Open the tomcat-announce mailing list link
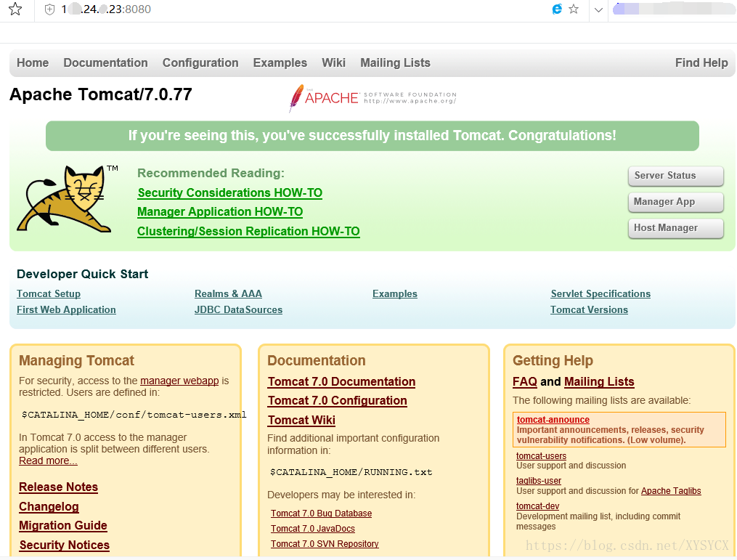Screen dimensions: 737x560 coord(553,420)
